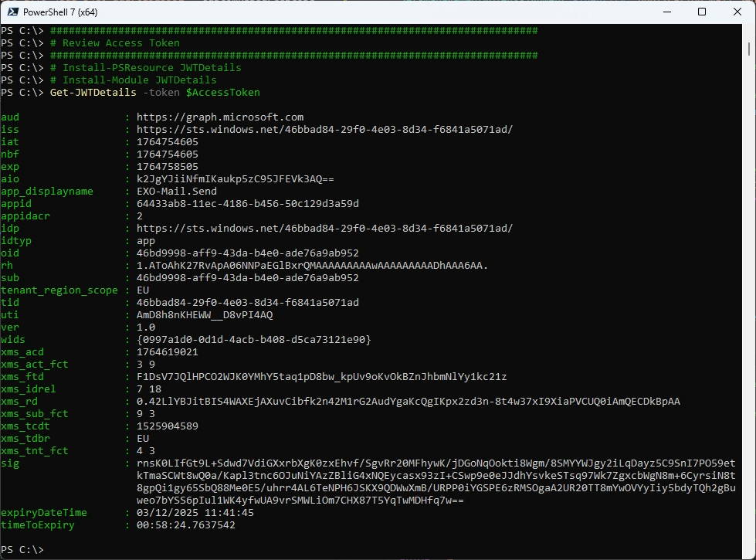Click the https://graph.microsoft.com aud URL
Screen dimensions: 756x560
pos(220,117)
